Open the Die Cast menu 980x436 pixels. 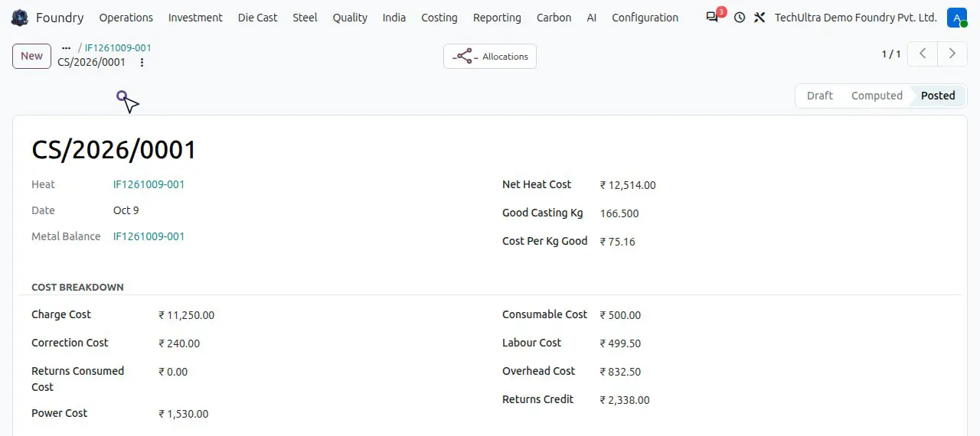(258, 18)
